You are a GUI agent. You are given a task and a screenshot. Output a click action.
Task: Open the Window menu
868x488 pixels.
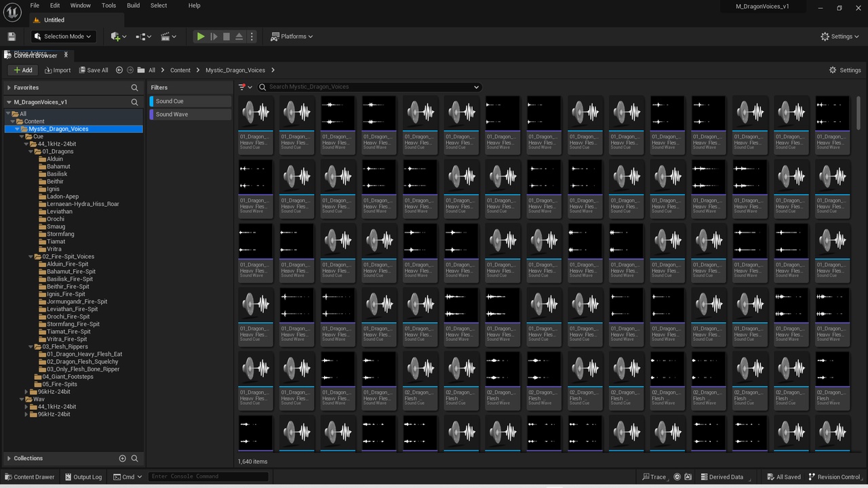pyautogui.click(x=81, y=5)
